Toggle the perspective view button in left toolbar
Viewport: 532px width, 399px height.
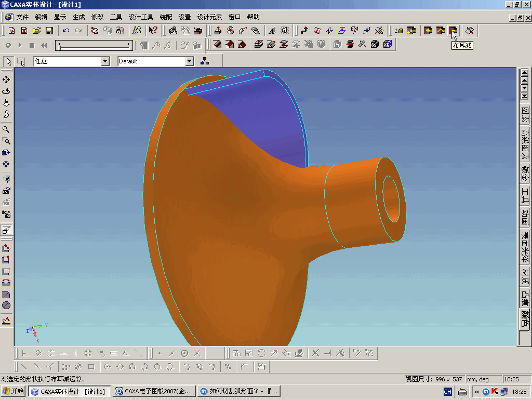(6, 230)
